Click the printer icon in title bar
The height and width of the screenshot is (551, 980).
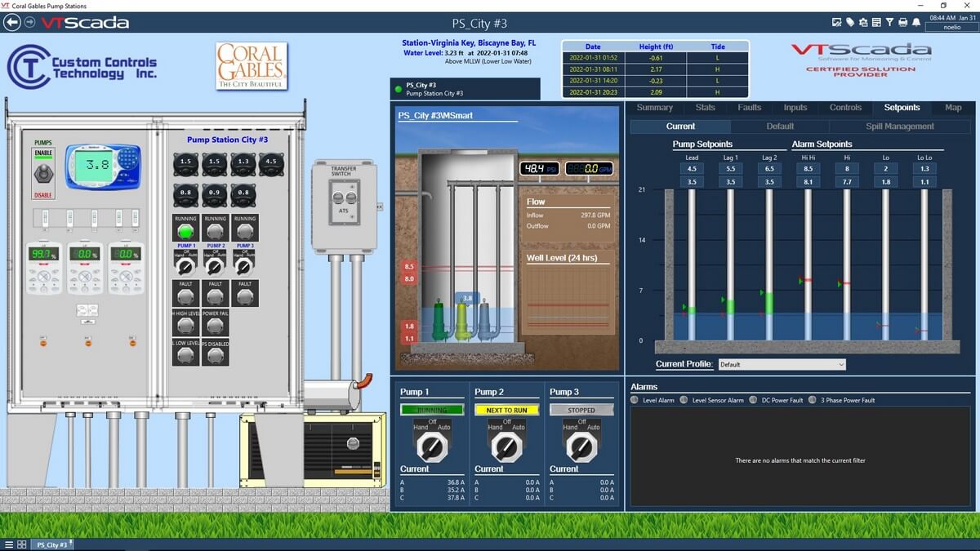pos(902,22)
